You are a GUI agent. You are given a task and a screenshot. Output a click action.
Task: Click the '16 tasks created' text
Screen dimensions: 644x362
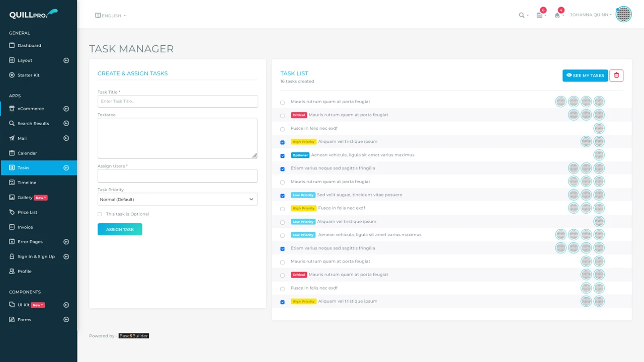tap(297, 81)
